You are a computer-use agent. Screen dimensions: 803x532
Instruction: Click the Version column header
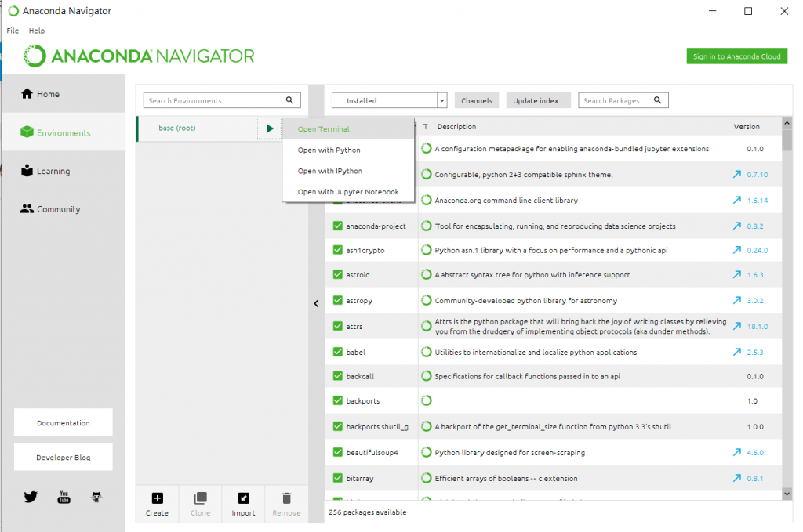point(747,126)
